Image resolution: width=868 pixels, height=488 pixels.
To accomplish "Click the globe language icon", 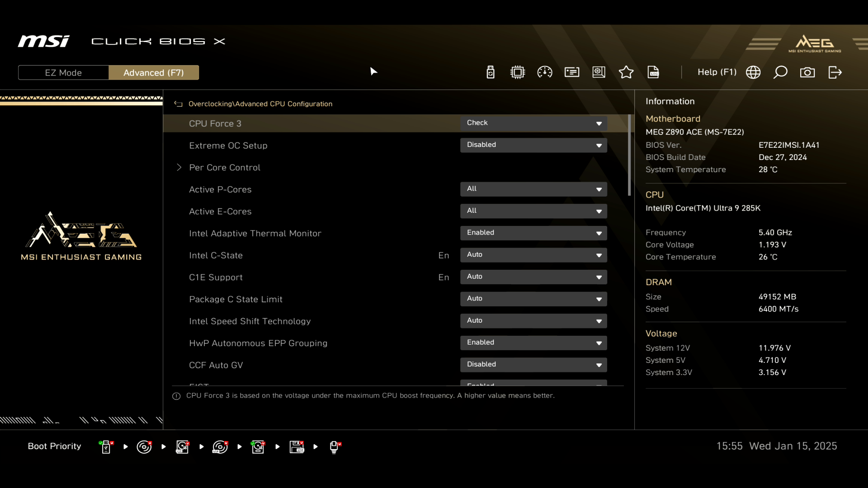I will pos(753,72).
